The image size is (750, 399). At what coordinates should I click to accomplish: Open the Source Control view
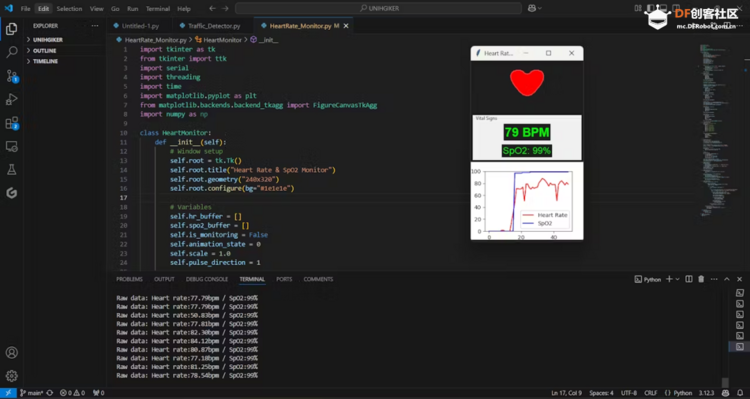tap(11, 76)
